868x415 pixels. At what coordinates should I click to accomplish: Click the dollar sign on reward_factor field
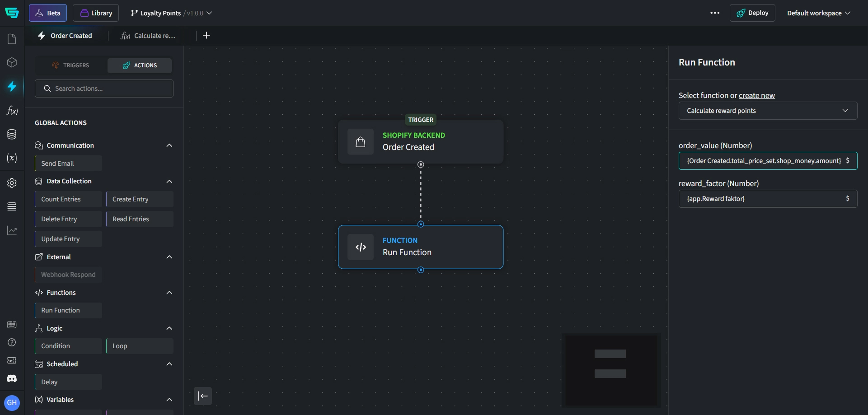(848, 198)
